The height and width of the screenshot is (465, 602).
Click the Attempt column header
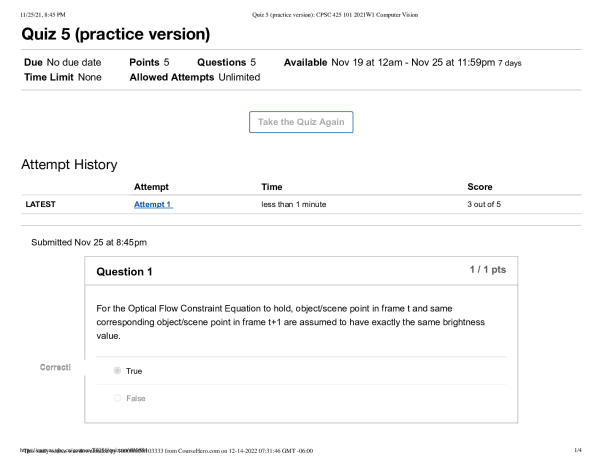151,187
